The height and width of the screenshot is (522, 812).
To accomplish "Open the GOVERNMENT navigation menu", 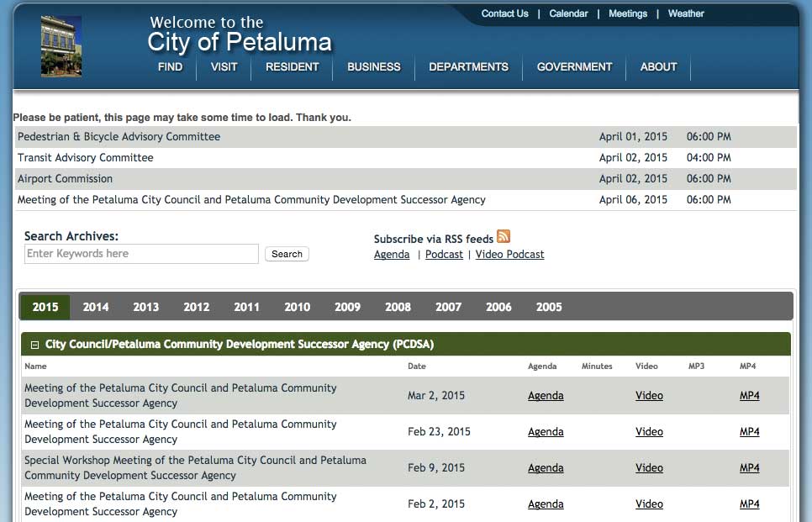I will click(575, 66).
